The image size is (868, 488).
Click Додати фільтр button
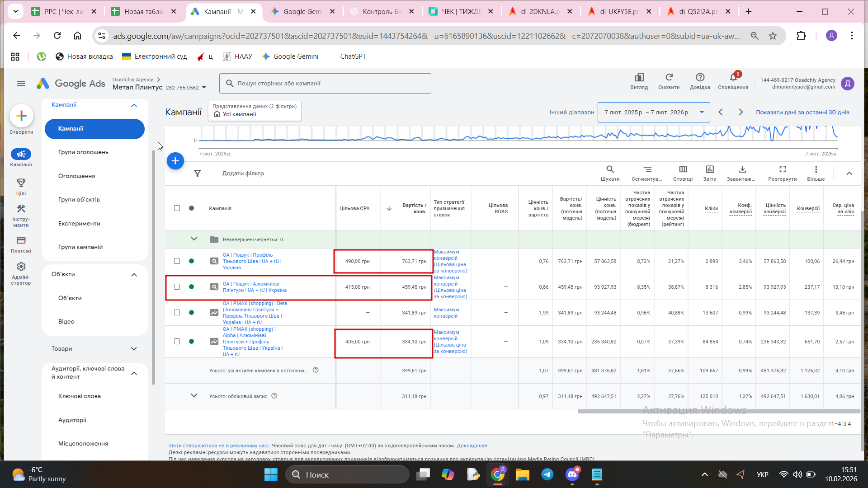pyautogui.click(x=243, y=174)
